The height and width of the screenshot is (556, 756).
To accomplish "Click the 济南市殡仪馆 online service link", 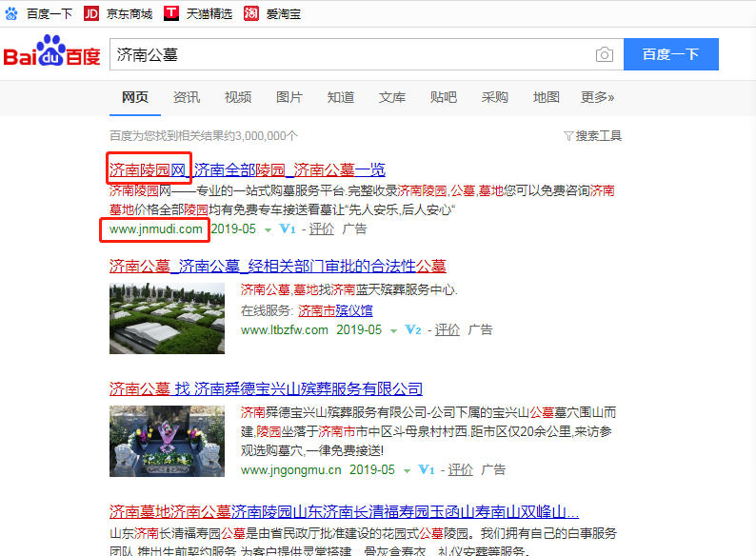I will pyautogui.click(x=335, y=310).
